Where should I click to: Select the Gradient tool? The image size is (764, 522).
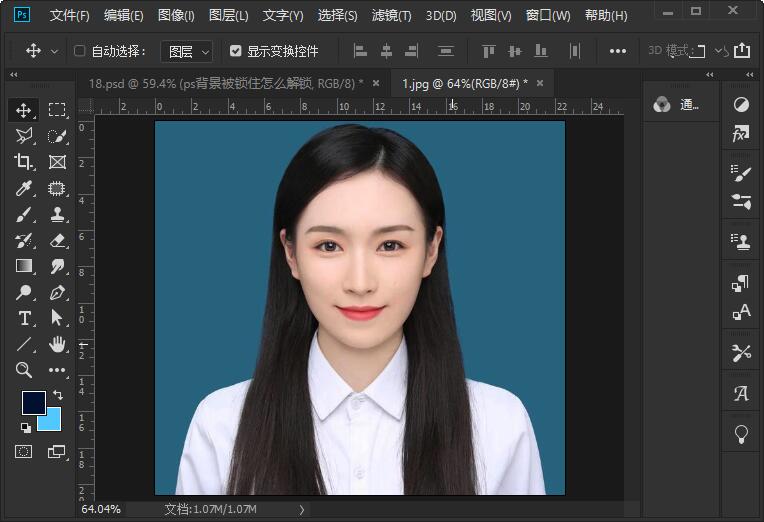23,266
